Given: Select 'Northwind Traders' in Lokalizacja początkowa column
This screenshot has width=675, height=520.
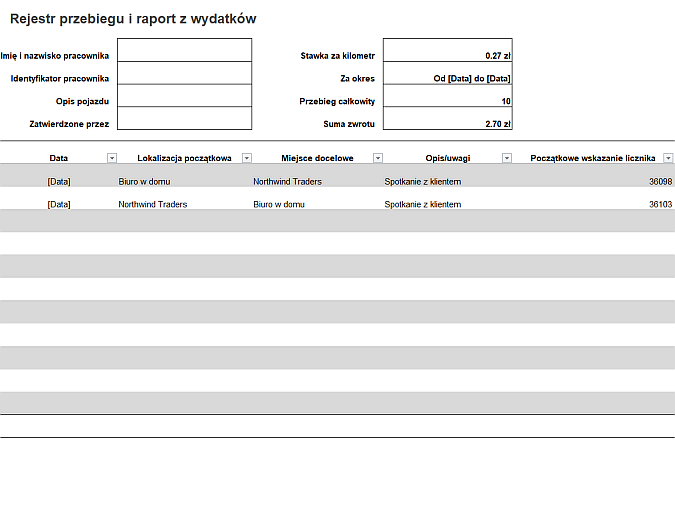Looking at the screenshot, I should click(153, 204).
